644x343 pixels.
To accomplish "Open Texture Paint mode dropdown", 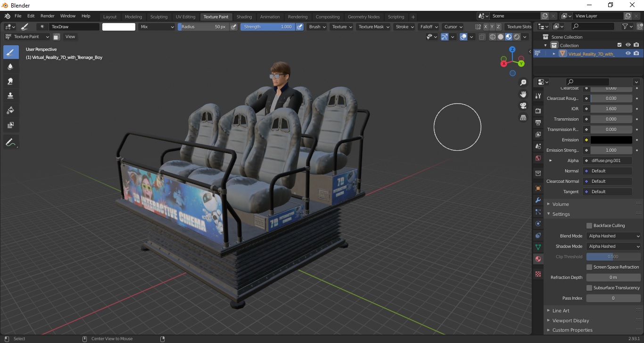I will point(27,37).
